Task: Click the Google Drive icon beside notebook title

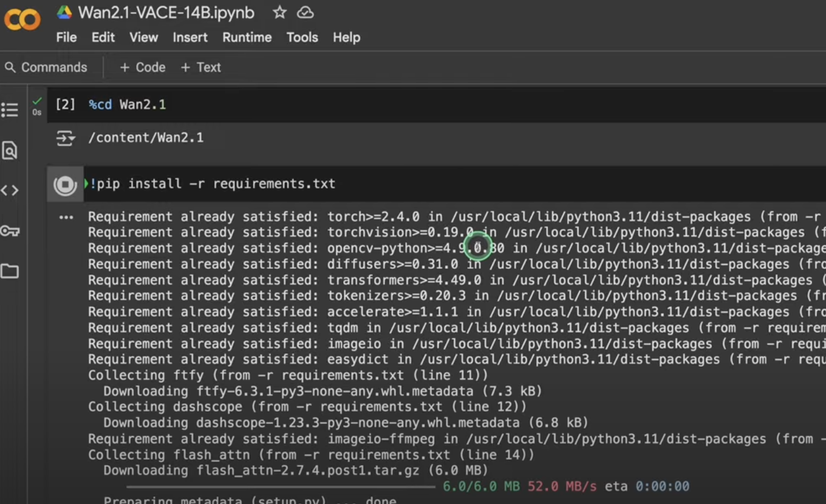Action: click(64, 12)
